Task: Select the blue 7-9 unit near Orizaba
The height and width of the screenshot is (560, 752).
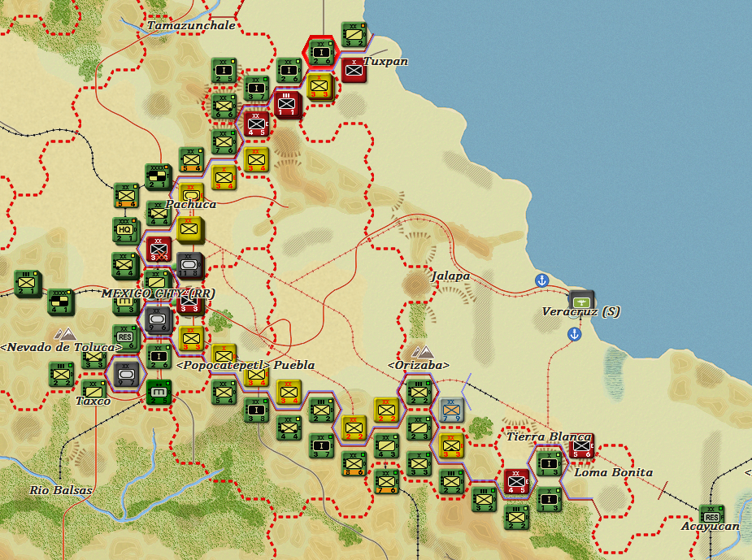Action: tap(450, 409)
